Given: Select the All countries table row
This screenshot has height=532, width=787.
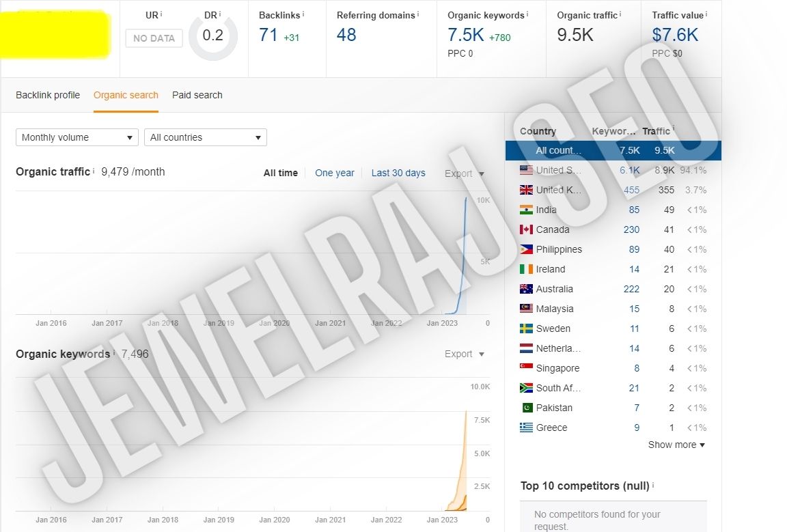Looking at the screenshot, I should click(613, 150).
